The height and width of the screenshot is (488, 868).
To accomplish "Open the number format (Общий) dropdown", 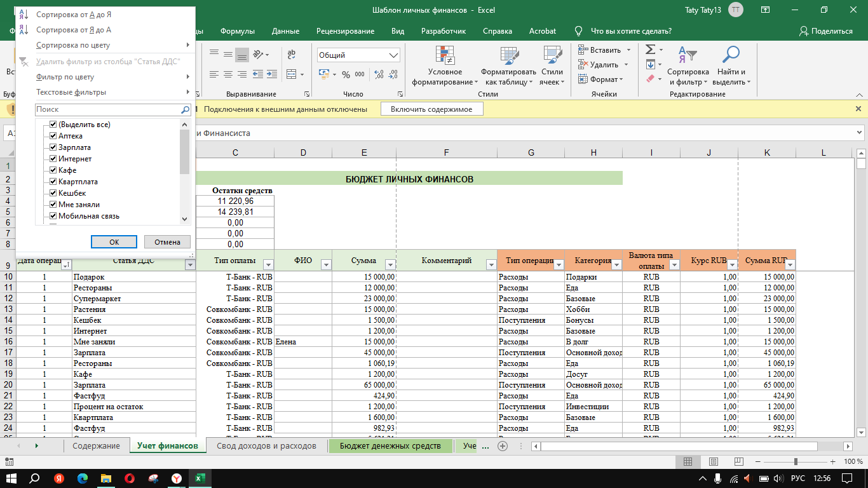I will coord(394,55).
